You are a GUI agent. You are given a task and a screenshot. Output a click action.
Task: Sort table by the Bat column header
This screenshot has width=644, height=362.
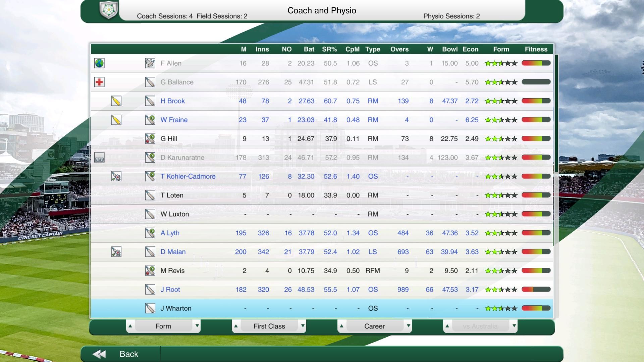coord(309,49)
